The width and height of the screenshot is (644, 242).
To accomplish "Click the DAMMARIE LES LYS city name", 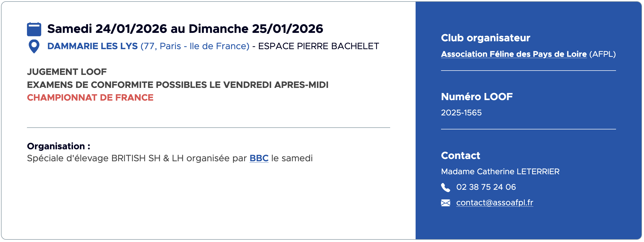I will point(93,46).
